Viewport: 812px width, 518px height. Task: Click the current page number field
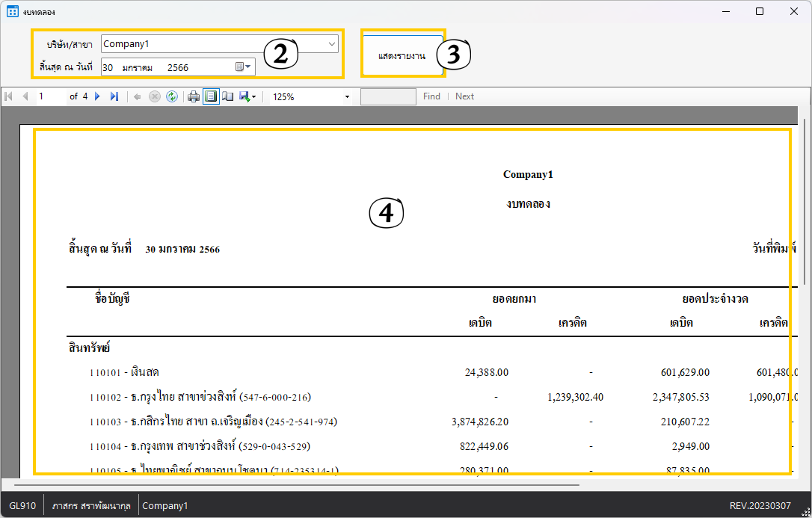49,96
